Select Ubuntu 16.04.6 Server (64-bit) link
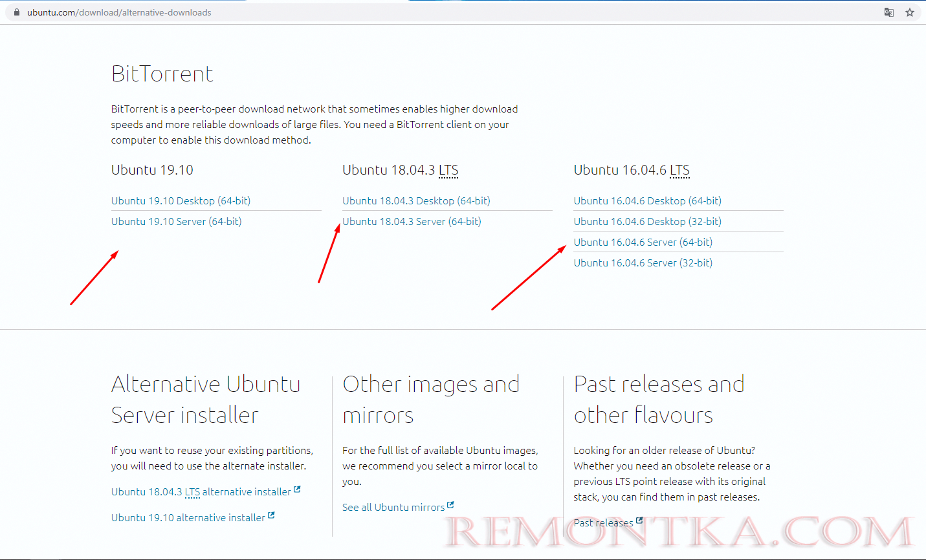This screenshot has width=926, height=560. 643,242
